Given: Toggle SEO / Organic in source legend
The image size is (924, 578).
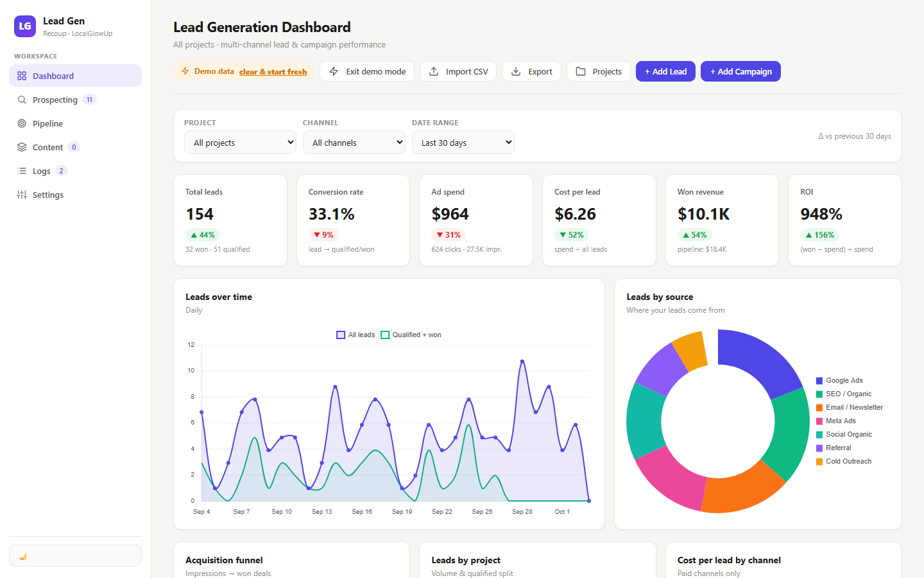Looking at the screenshot, I should [x=844, y=394].
